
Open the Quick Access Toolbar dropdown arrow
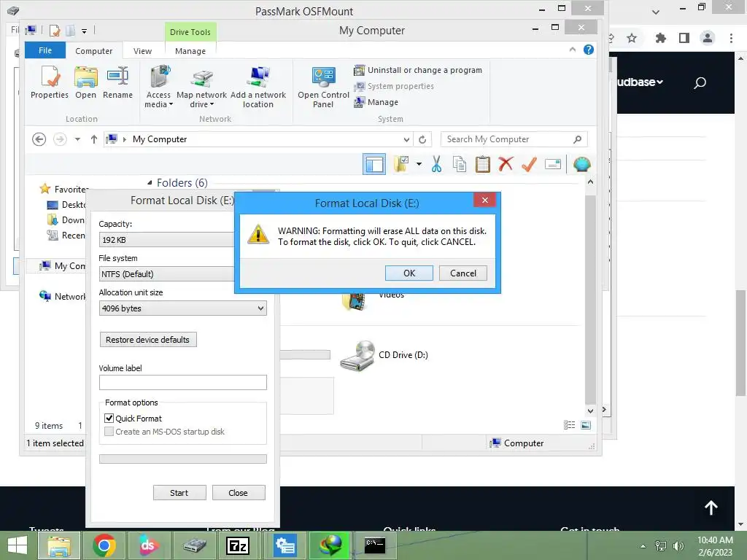click(x=85, y=31)
